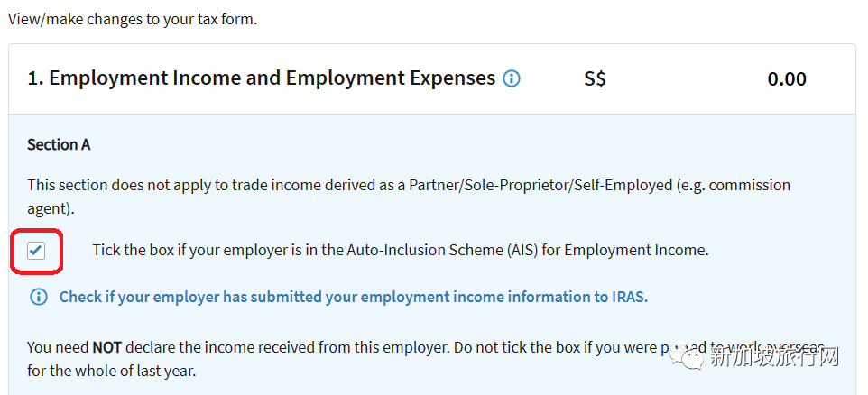Collapse the Employment Income and Employment Expenses section

coord(432,79)
